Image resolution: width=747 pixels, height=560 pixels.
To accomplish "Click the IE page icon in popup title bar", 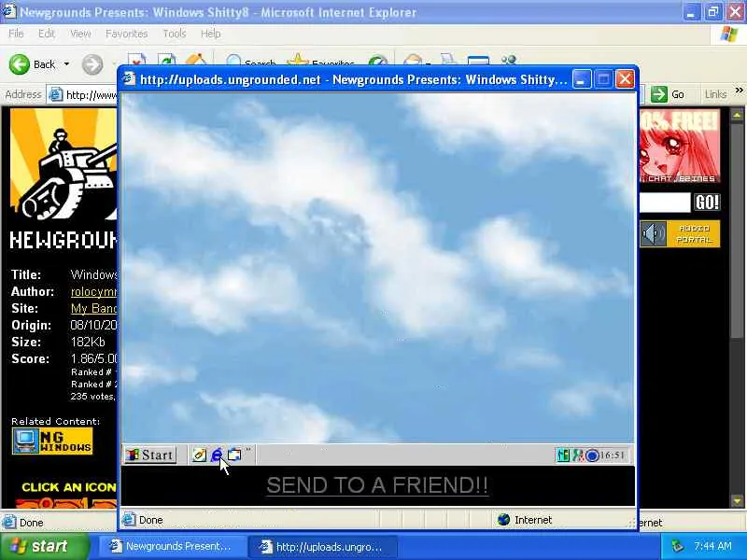I will [129, 78].
